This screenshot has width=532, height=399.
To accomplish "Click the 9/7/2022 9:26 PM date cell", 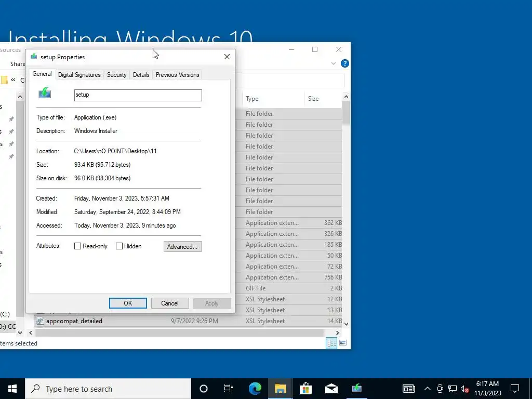I will tap(194, 321).
